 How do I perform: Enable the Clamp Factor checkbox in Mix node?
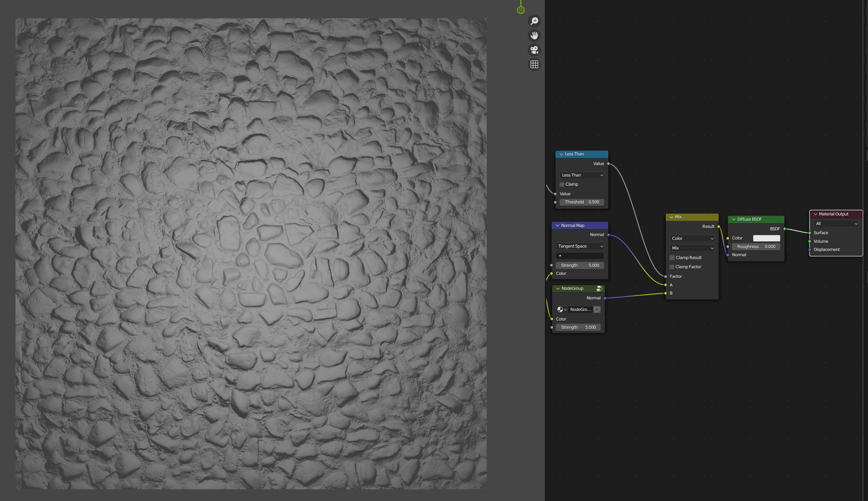pyautogui.click(x=672, y=267)
